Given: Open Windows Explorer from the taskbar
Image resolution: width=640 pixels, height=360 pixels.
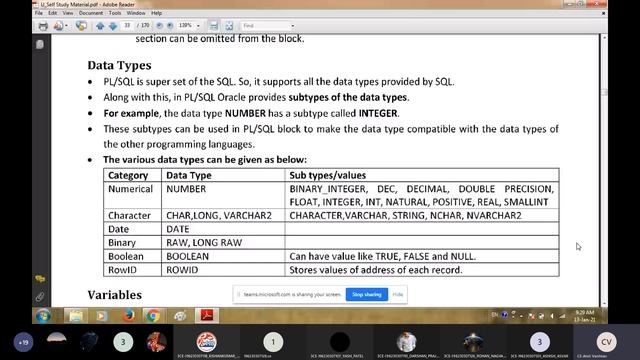Looking at the screenshot, I should coord(76,316).
